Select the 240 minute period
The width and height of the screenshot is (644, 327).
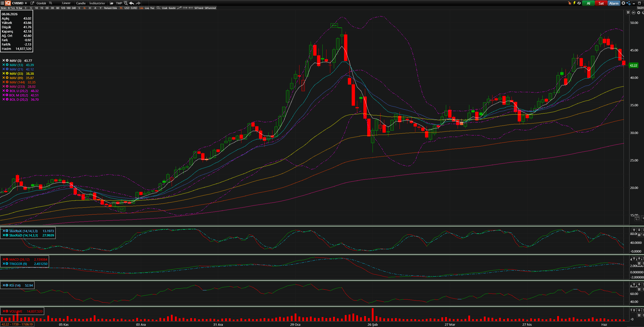pos(74,8)
